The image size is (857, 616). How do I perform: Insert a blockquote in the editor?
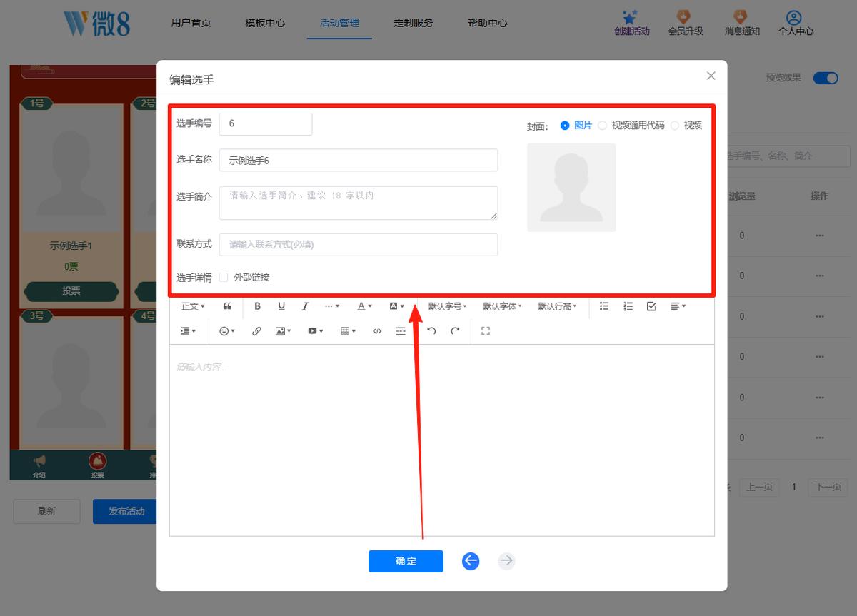pos(227,306)
